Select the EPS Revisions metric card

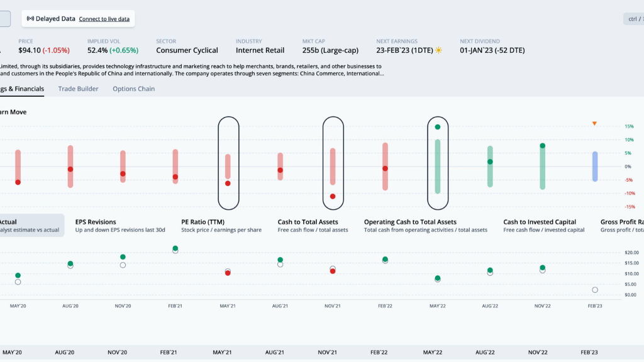pos(119,226)
